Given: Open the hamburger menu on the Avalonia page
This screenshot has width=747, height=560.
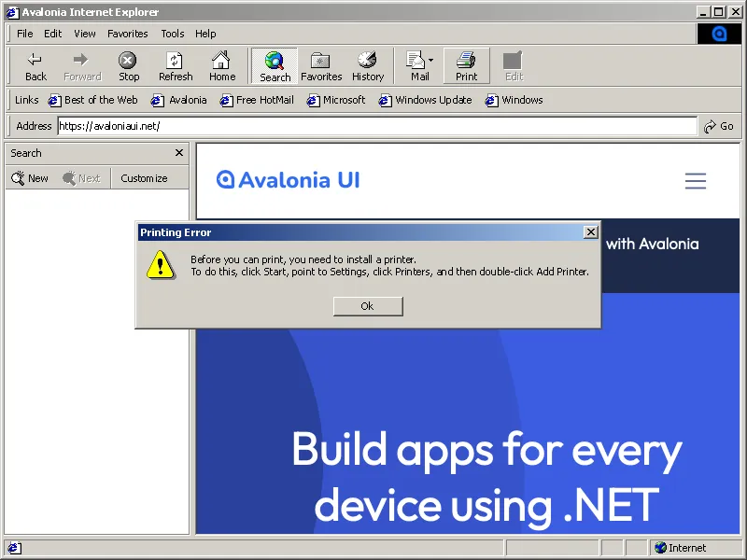Looking at the screenshot, I should tap(696, 181).
